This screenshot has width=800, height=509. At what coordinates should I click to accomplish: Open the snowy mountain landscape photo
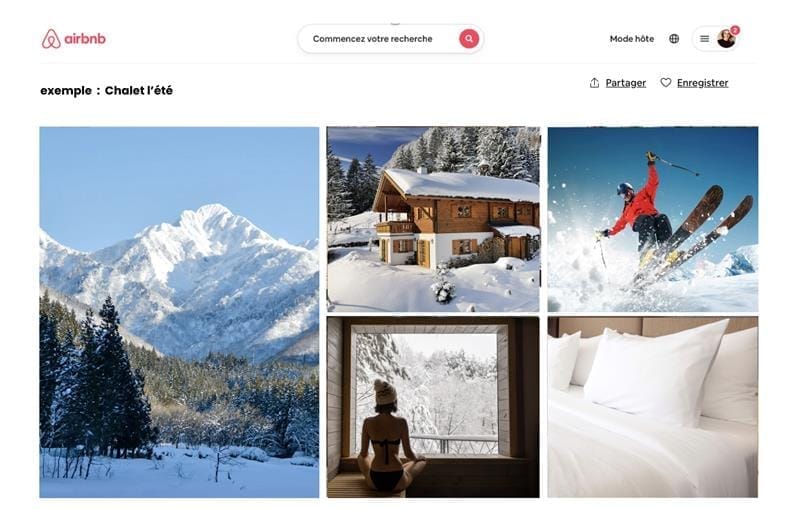(179, 312)
